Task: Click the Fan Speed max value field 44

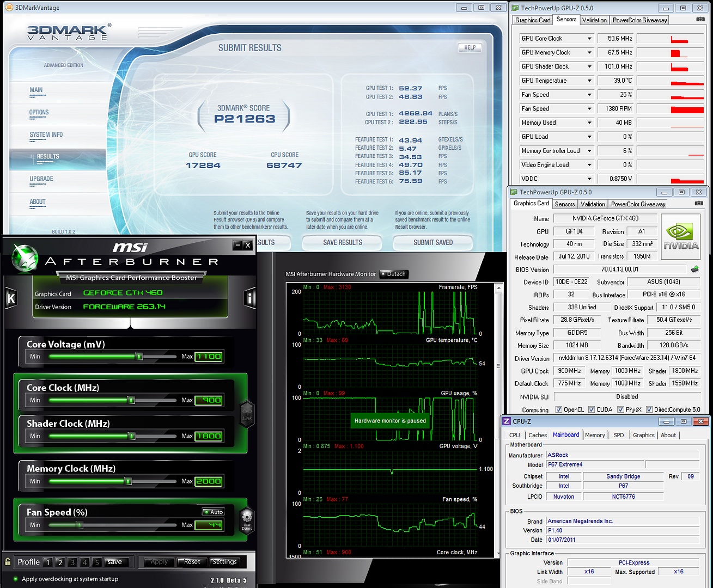Action: coord(209,525)
